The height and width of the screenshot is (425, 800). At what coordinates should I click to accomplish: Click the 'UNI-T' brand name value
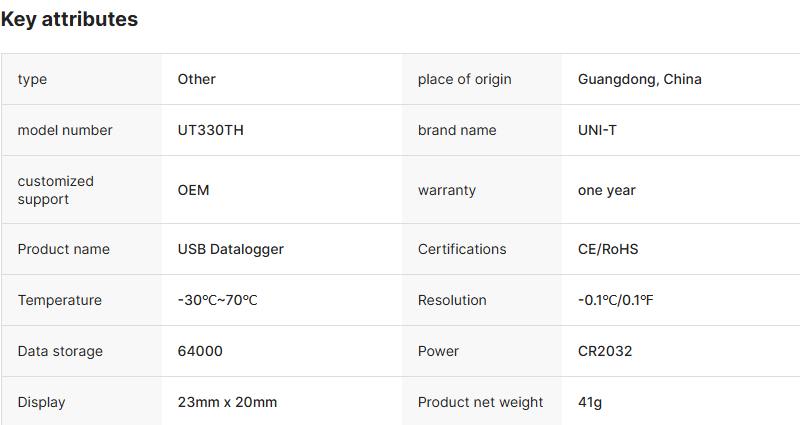coord(597,130)
